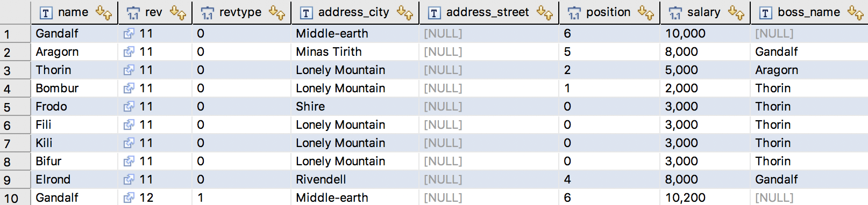Follow rev link icon in Fili row
Viewport: 868px width, 205px height.
pos(129,125)
